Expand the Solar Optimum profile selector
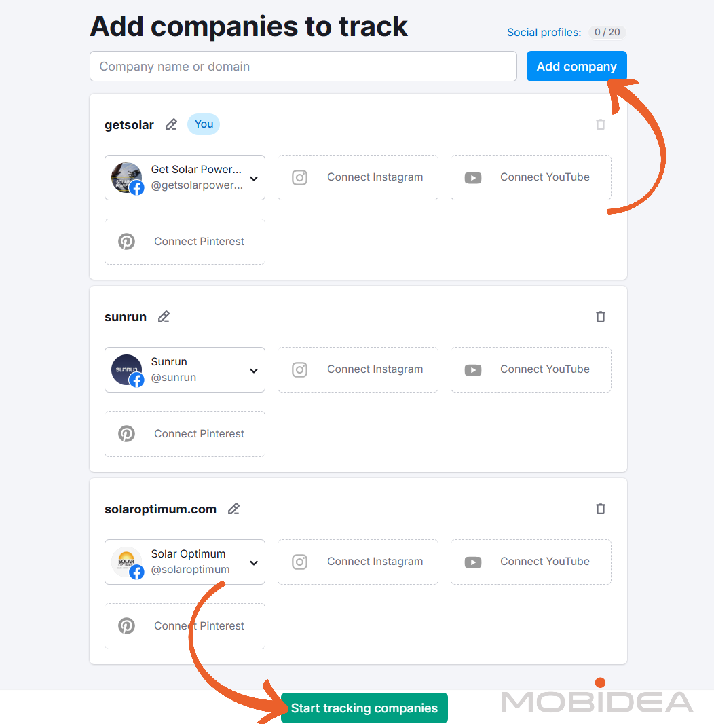 pos(253,562)
